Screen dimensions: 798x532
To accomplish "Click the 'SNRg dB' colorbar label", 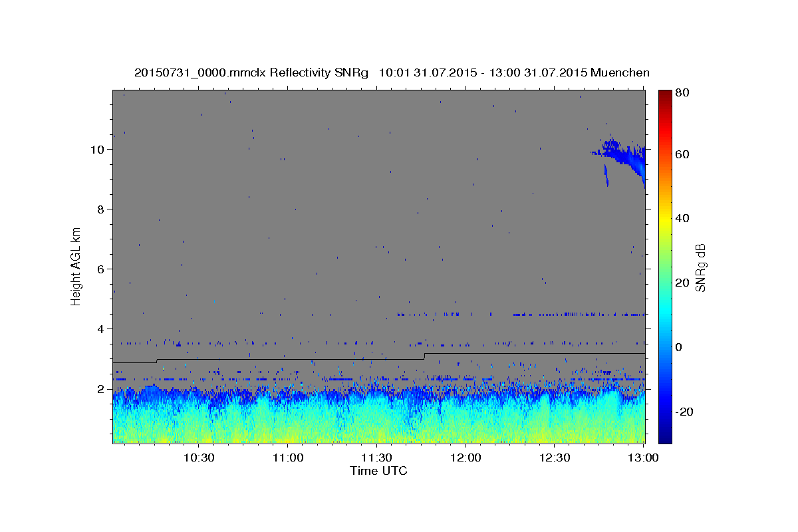I will click(x=700, y=267).
